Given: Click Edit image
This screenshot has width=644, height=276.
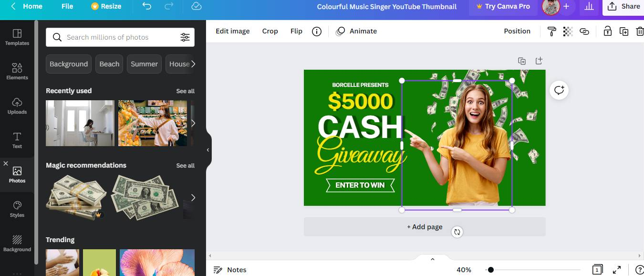Looking at the screenshot, I should pos(233,31).
